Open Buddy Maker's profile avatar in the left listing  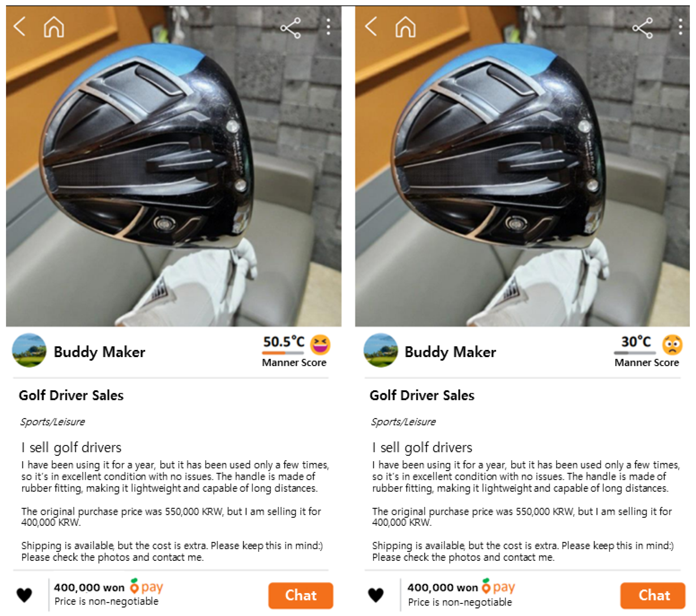(x=29, y=350)
